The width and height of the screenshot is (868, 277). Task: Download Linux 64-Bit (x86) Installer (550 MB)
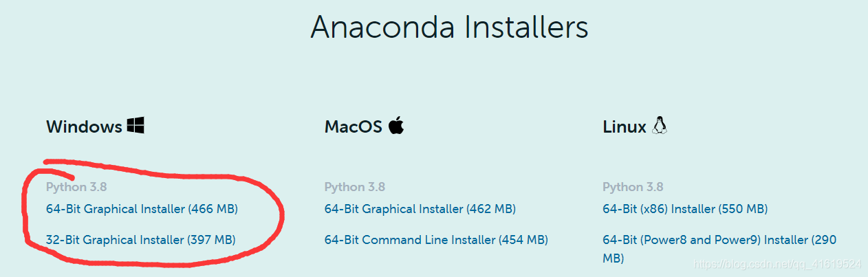click(x=685, y=208)
